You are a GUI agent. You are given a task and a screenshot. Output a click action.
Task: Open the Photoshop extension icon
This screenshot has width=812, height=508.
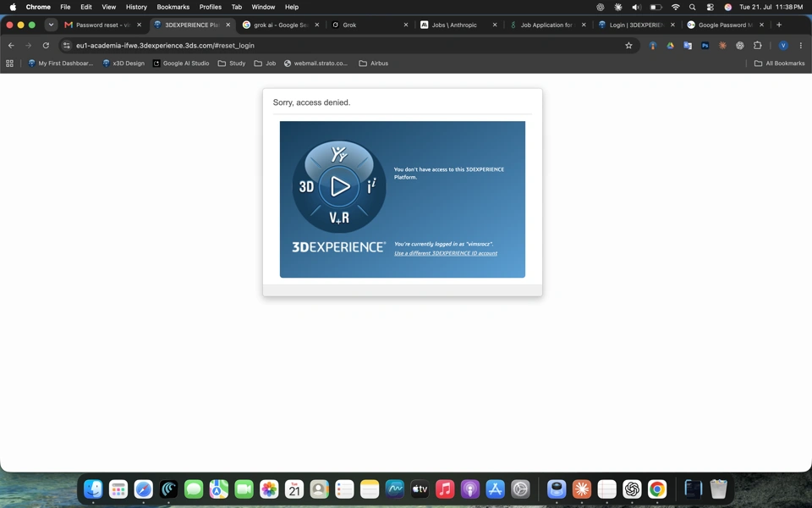tap(705, 46)
